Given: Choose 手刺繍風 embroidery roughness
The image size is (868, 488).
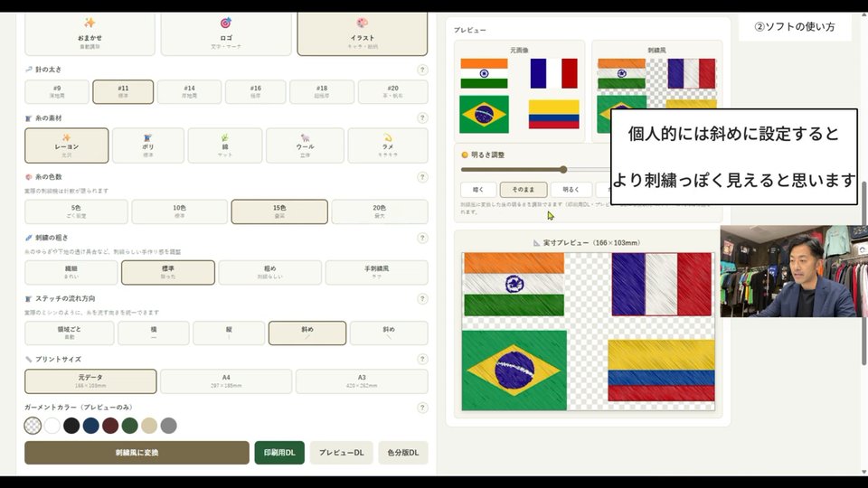Looking at the screenshot, I should [376, 272].
